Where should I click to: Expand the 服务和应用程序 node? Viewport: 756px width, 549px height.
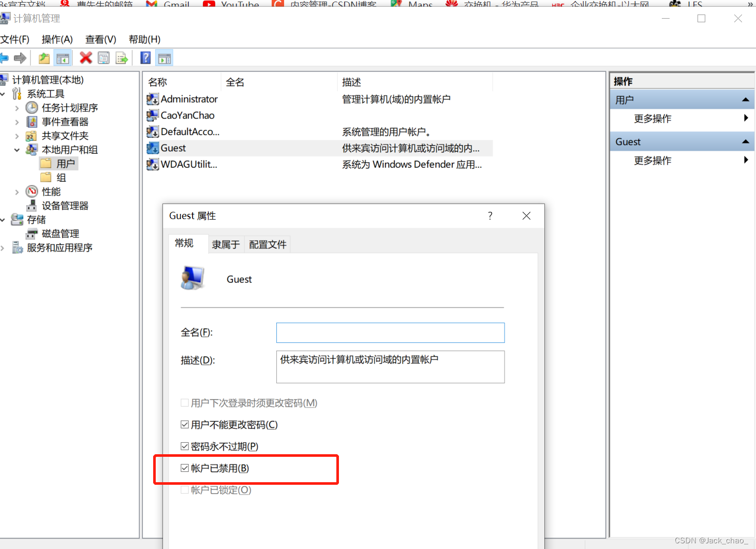pyautogui.click(x=3, y=248)
